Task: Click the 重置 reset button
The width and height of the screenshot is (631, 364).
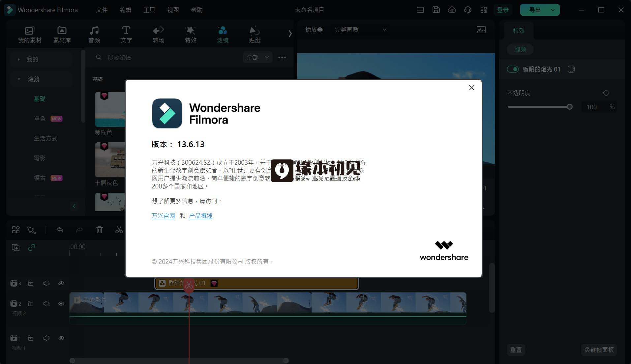Action: pyautogui.click(x=516, y=350)
